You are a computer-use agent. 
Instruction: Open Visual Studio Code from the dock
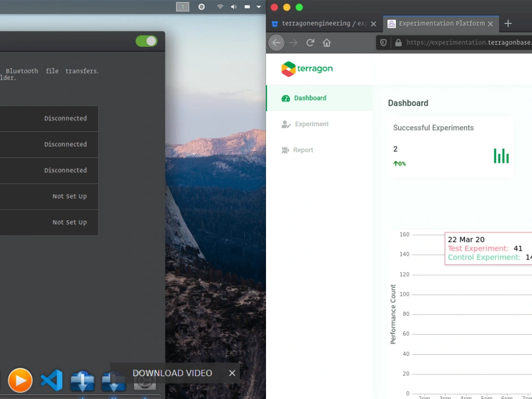click(52, 380)
